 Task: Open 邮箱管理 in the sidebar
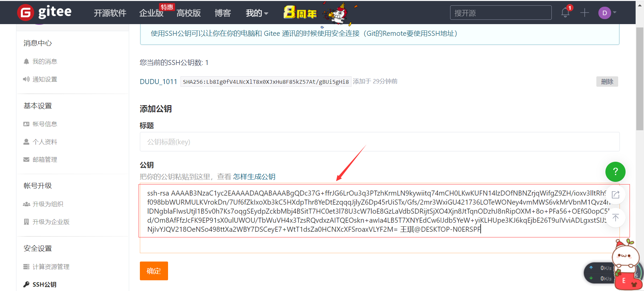click(45, 159)
